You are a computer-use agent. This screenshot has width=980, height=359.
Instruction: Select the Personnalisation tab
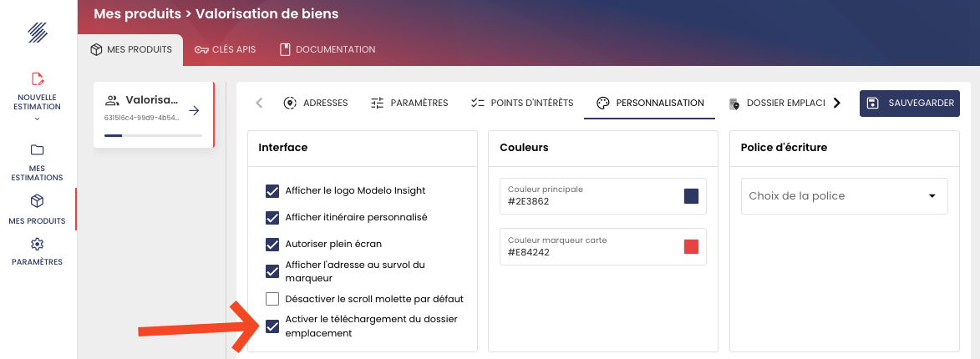point(650,103)
